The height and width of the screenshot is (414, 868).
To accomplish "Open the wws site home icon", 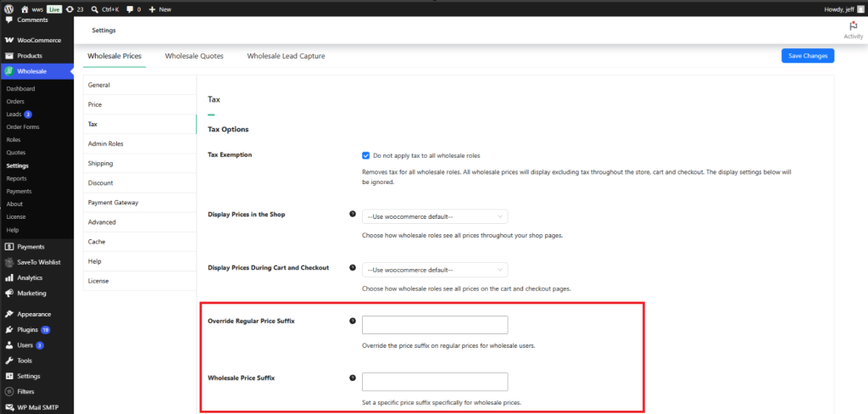I will (x=25, y=9).
